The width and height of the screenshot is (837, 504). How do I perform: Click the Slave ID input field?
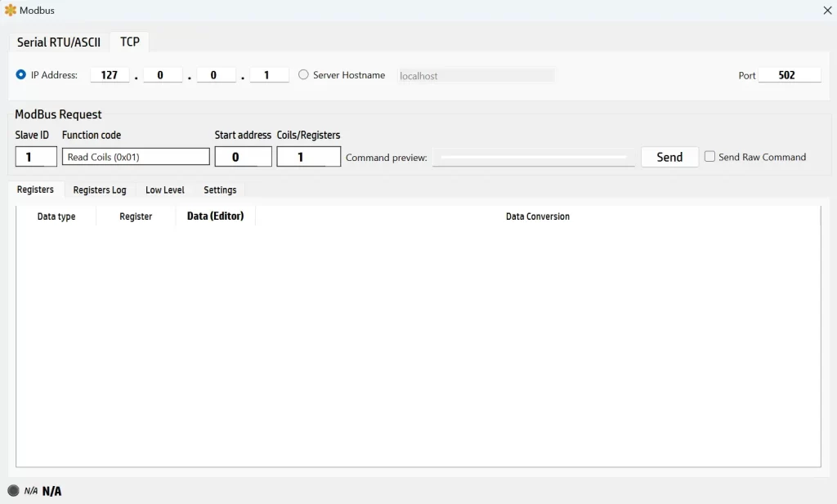[x=36, y=157]
